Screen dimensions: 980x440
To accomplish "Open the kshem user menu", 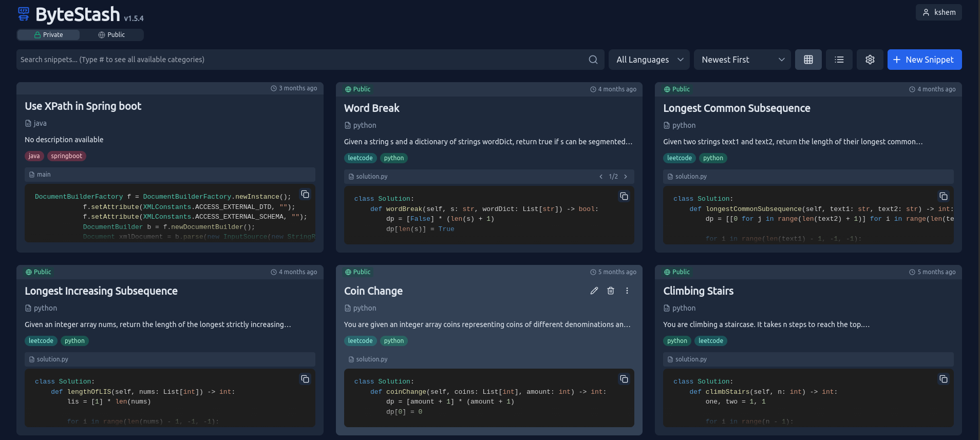I will tap(938, 12).
